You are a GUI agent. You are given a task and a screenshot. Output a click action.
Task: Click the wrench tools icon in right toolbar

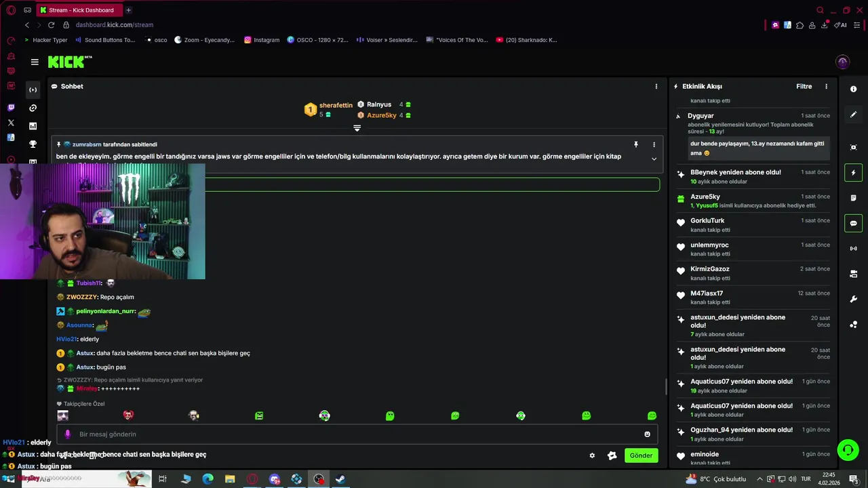tap(853, 299)
